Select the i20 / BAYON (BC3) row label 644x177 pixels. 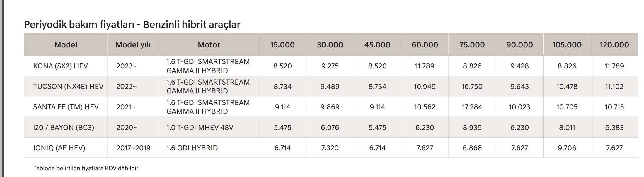point(64,128)
